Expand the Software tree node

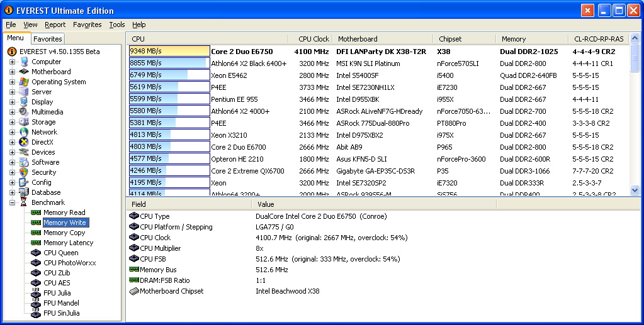(x=12, y=162)
